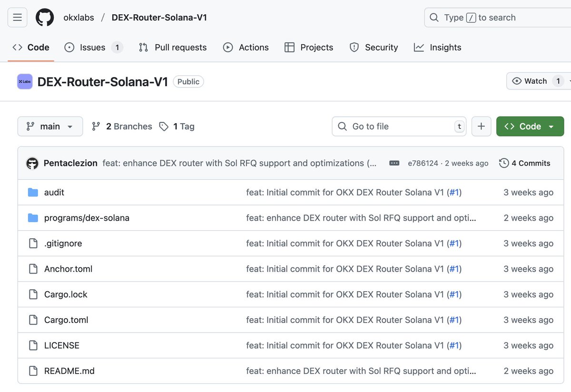The height and width of the screenshot is (392, 571).
Task: Open the Projects tab
Action: tap(309, 47)
